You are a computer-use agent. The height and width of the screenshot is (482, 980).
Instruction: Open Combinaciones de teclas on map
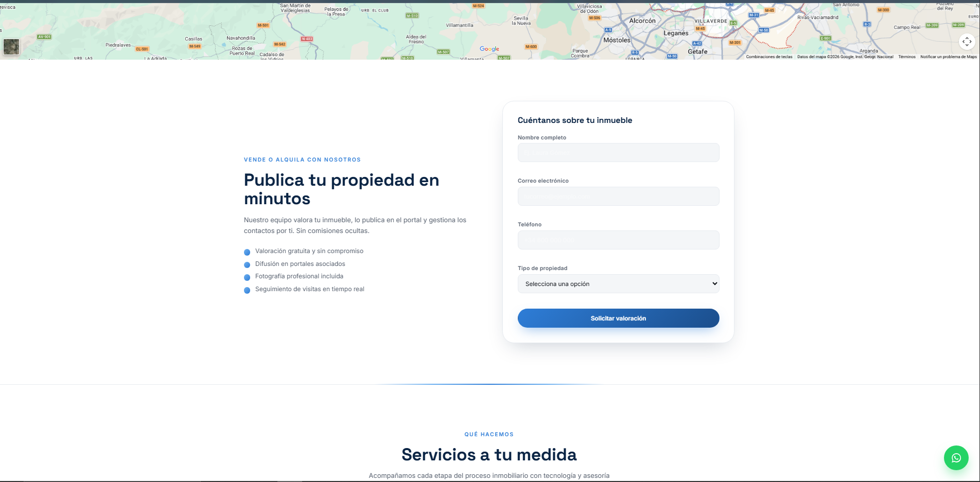(769, 57)
